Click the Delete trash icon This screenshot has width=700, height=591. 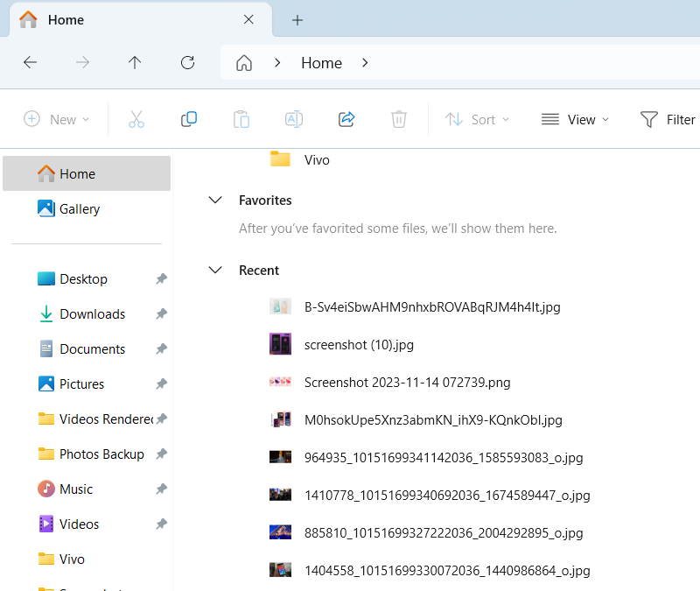point(399,119)
